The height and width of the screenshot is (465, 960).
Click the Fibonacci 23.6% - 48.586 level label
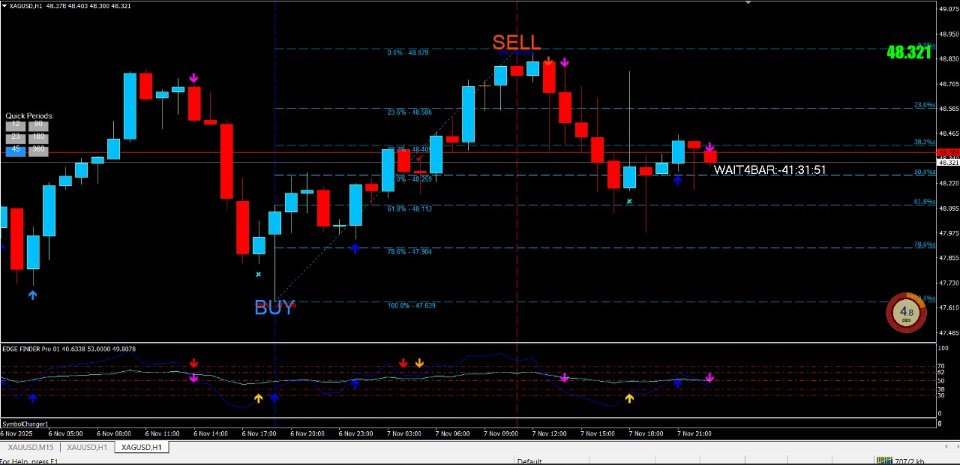[410, 113]
